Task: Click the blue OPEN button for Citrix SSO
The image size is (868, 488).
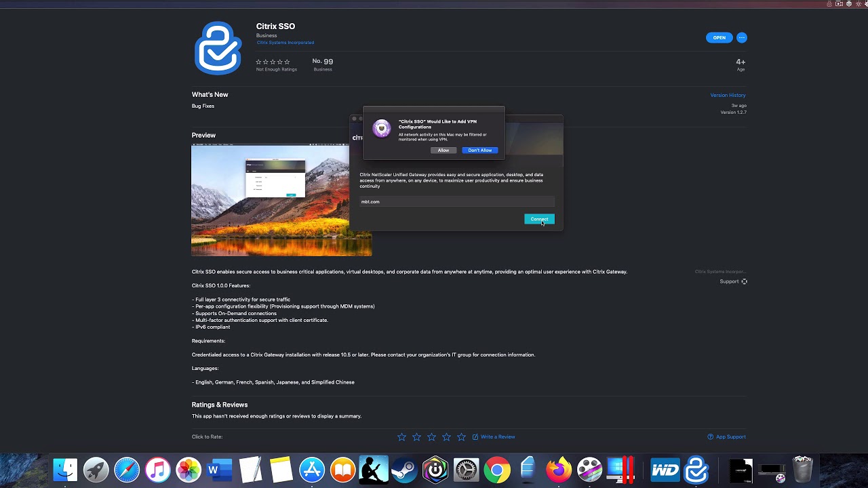Action: 719,38
